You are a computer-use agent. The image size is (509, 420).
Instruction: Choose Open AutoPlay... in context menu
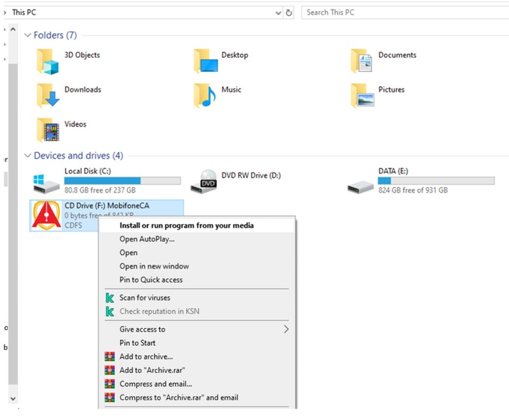click(x=197, y=239)
